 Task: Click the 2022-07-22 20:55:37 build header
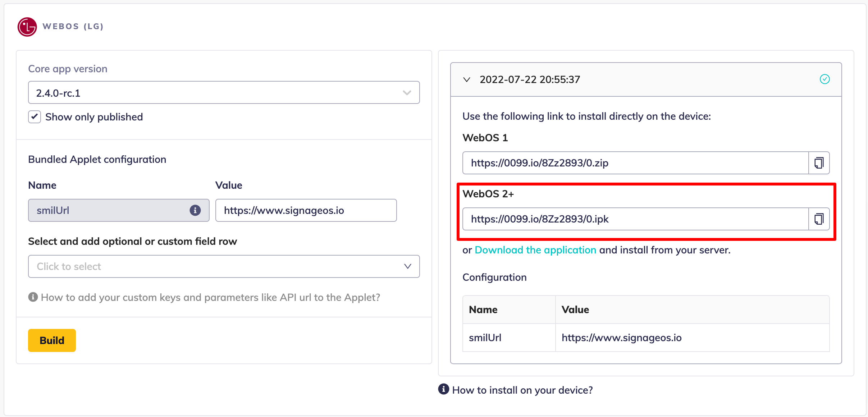coord(530,79)
